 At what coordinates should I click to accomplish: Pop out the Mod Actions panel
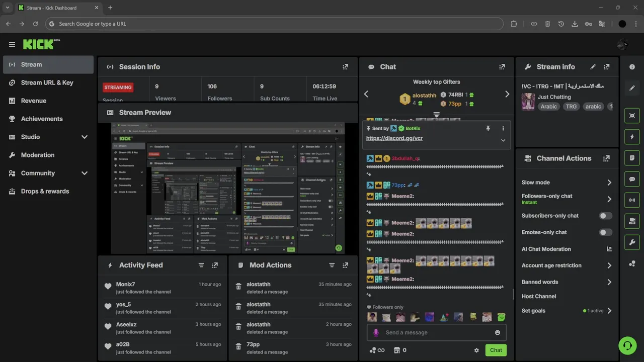coord(345,265)
